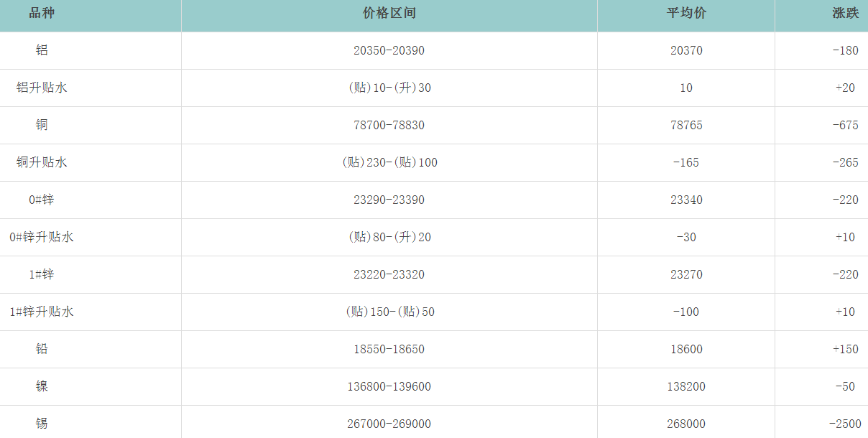Select the 锡 variety cell
The height and width of the screenshot is (438, 868).
coord(42,424)
